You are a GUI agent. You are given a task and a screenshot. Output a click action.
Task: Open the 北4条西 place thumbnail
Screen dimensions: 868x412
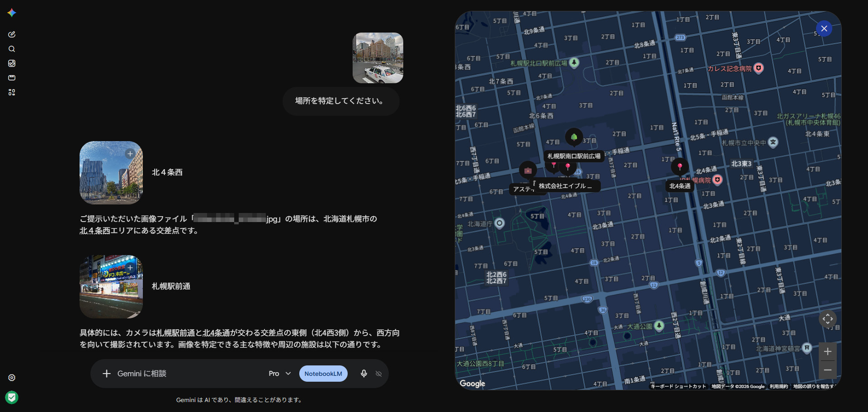(111, 173)
